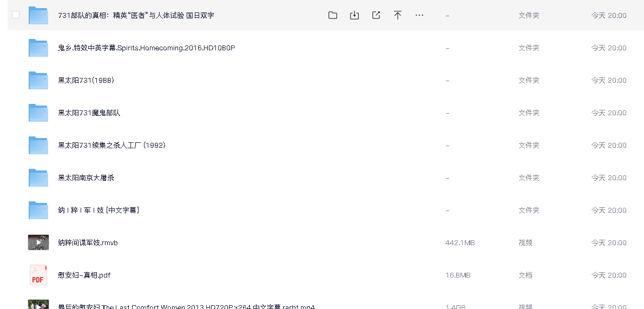Open the folder name 黑太阳731(1988)
This screenshot has height=309, width=644.
[x=86, y=80]
